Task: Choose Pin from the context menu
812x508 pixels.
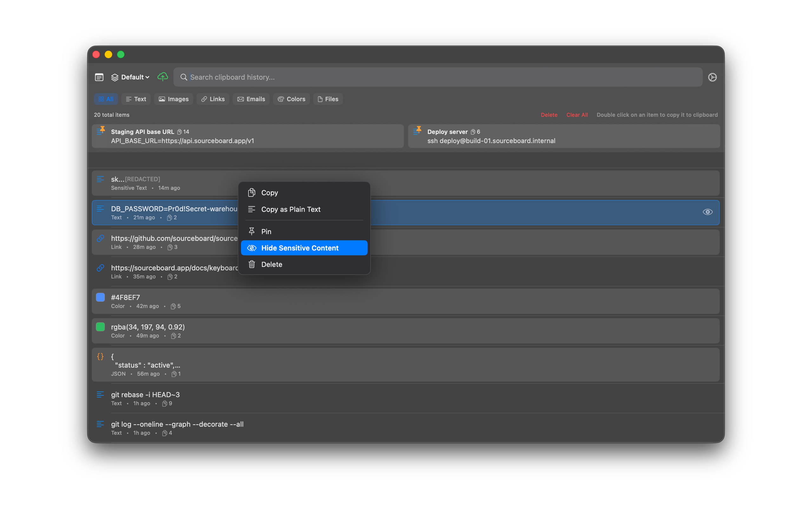Action: [304, 231]
